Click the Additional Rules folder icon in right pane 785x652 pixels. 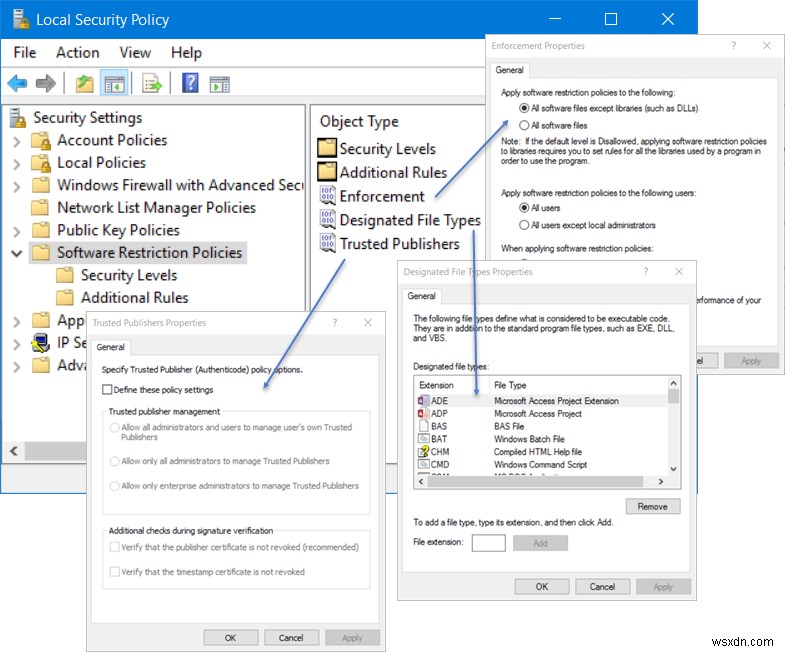pos(327,172)
